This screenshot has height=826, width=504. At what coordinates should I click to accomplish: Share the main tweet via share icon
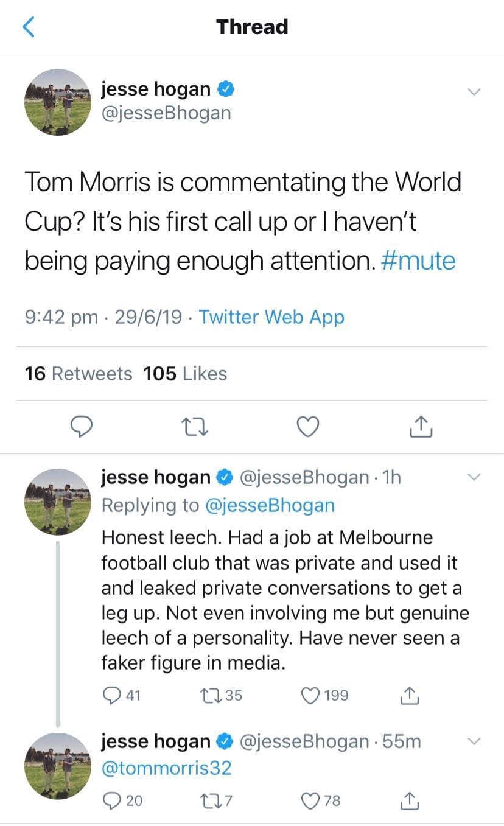click(421, 427)
